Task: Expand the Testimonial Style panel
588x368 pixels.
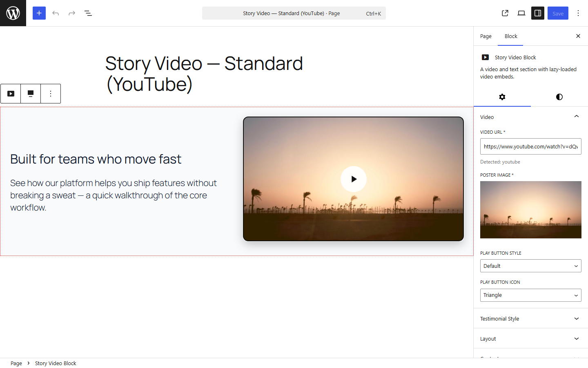Action: [531, 319]
